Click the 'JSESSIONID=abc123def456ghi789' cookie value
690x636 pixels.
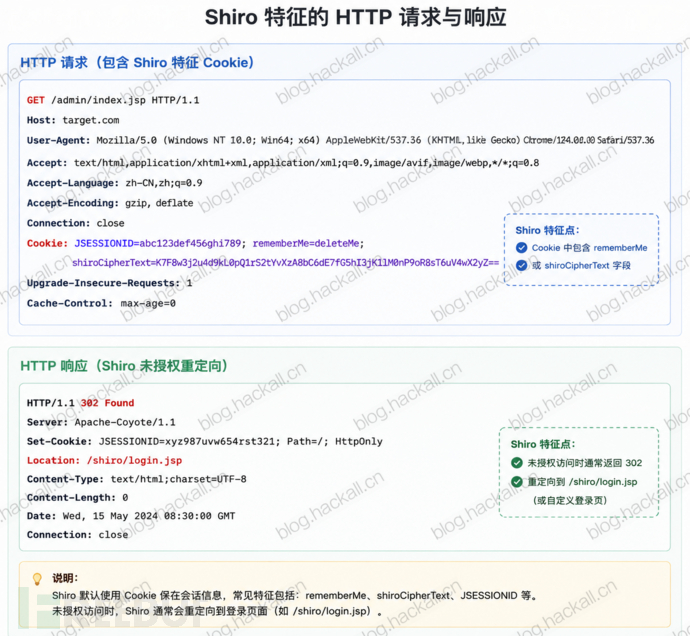158,243
